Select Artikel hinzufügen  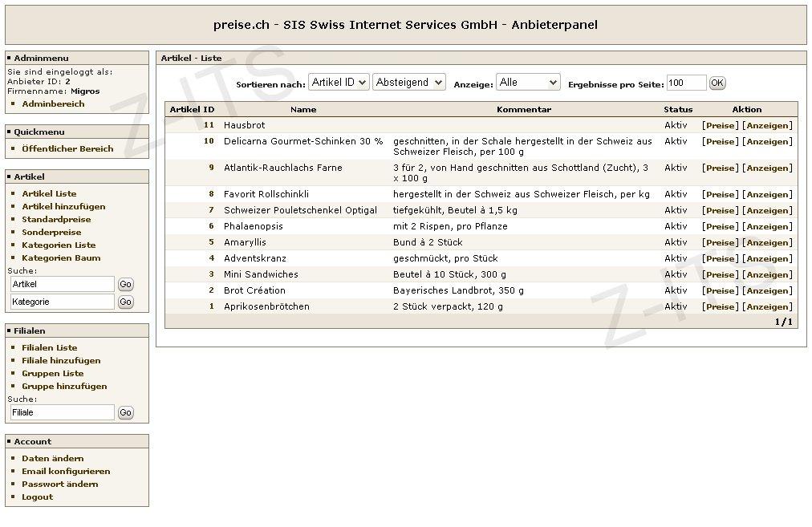point(63,207)
